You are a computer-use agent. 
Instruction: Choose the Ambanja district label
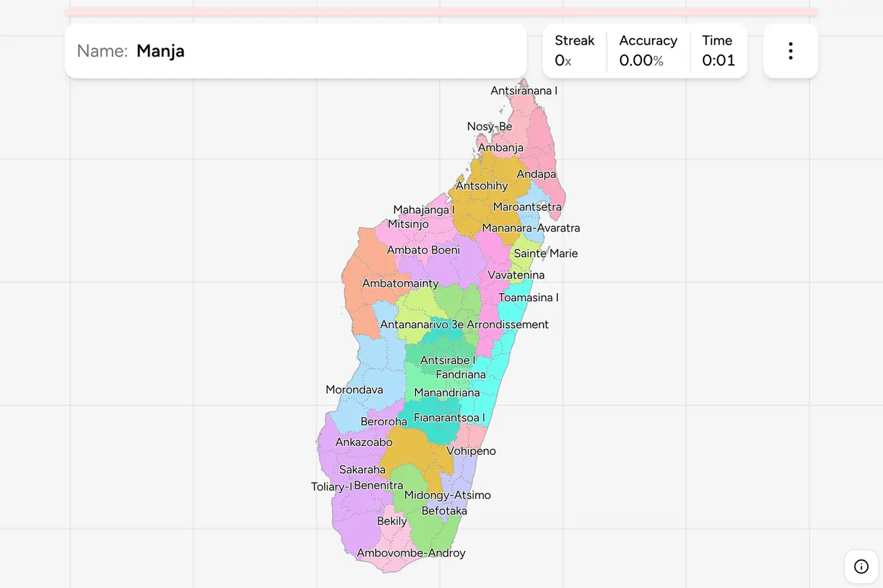(501, 148)
